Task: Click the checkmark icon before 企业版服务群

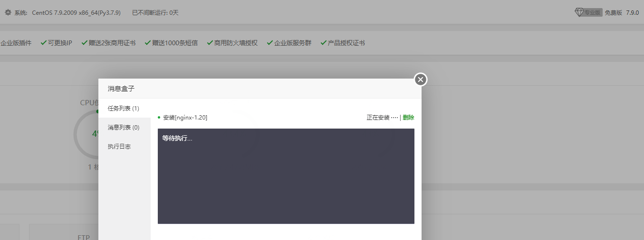Action: (269, 43)
